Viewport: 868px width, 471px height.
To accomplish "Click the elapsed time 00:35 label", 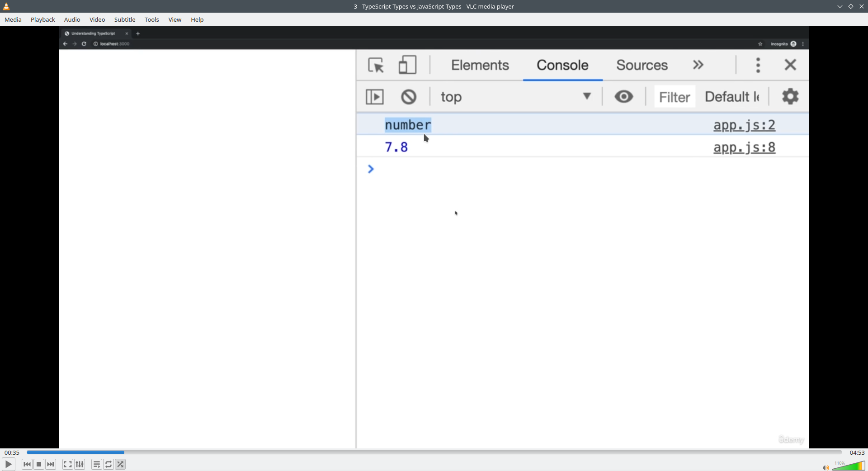I will click(x=12, y=452).
